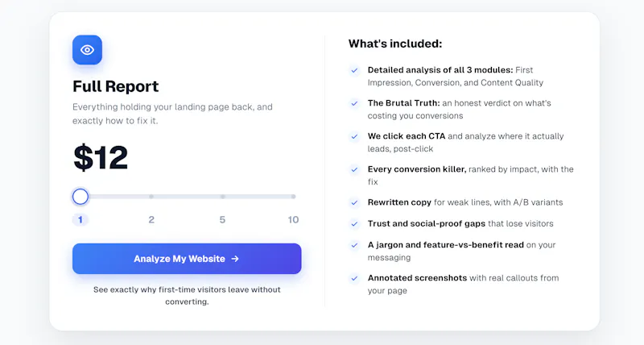This screenshot has height=345, width=644.
Task: Set slider to the 2 reports stop
Action: (151, 197)
